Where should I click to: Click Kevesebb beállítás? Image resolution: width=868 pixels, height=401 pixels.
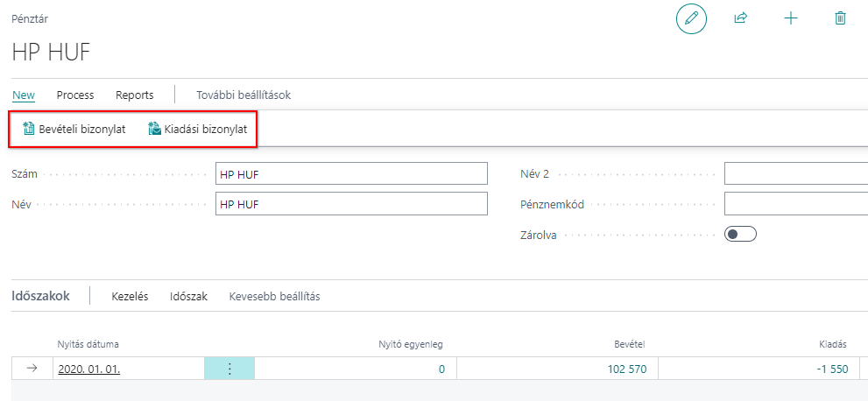(x=274, y=297)
